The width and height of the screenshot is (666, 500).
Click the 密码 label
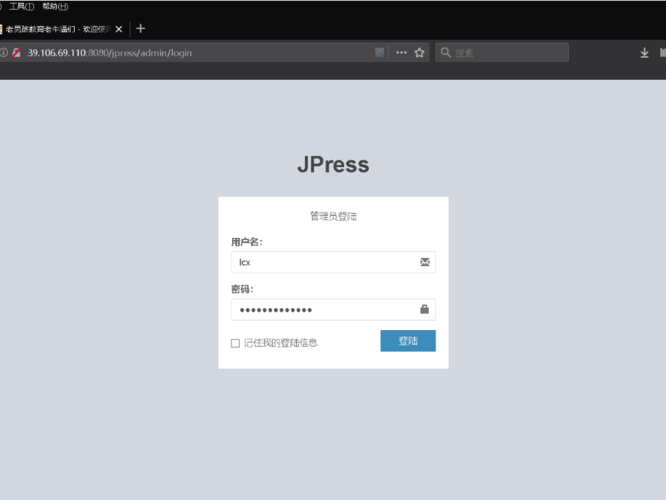tap(242, 289)
